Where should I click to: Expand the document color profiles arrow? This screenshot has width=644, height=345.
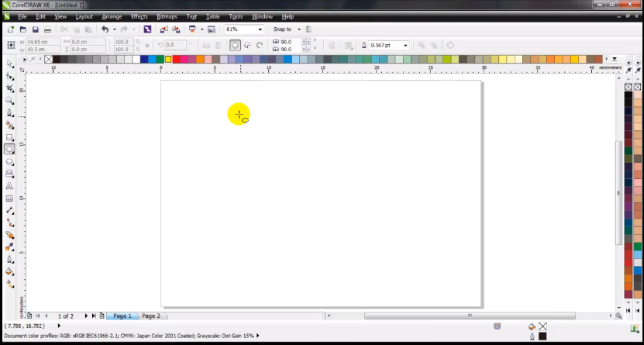(258, 336)
